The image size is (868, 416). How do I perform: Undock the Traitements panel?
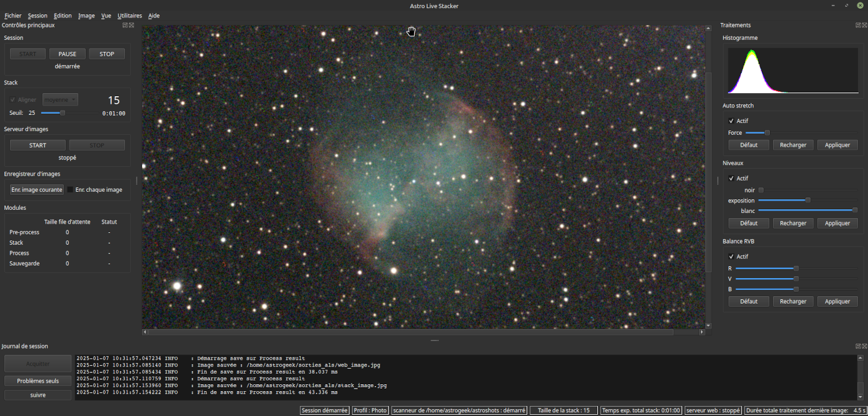click(858, 26)
